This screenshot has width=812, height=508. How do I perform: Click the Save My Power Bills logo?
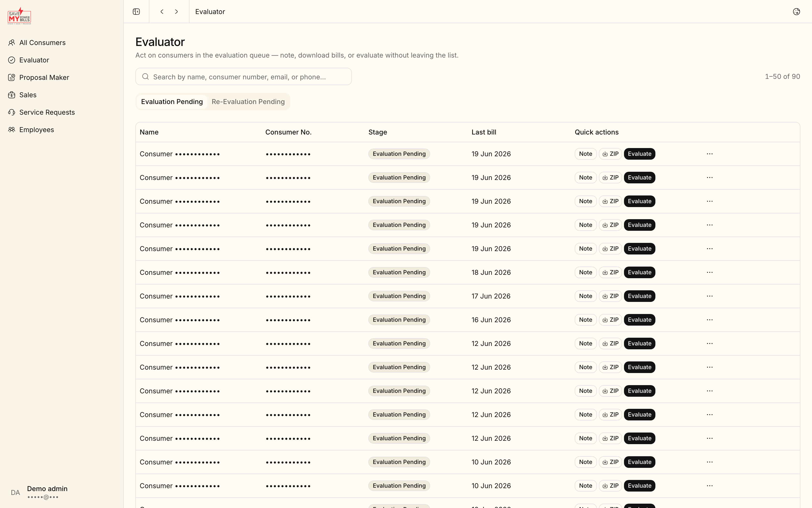20,16
